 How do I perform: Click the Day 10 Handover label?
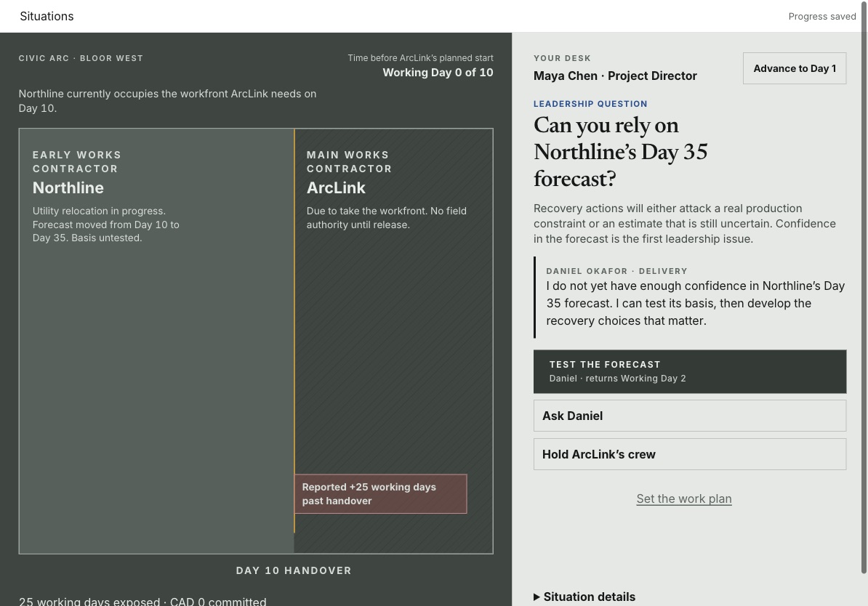click(x=294, y=570)
